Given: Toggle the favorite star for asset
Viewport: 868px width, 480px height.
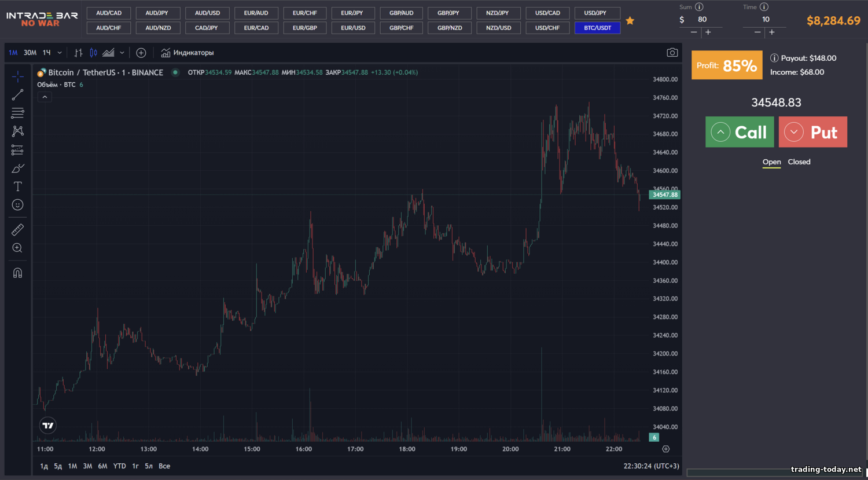Looking at the screenshot, I should (x=630, y=21).
